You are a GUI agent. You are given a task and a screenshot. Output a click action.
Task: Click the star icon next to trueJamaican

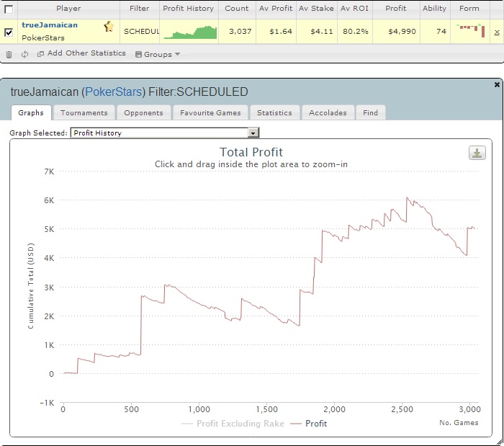point(109,27)
